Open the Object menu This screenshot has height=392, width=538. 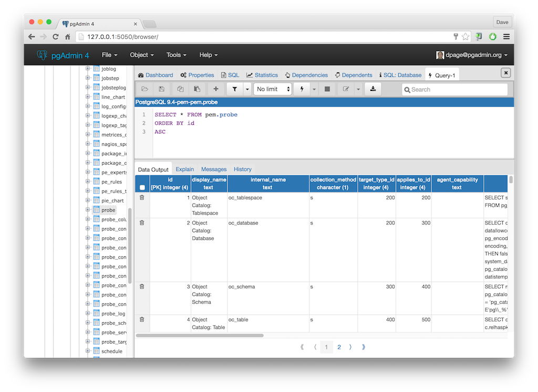(142, 55)
